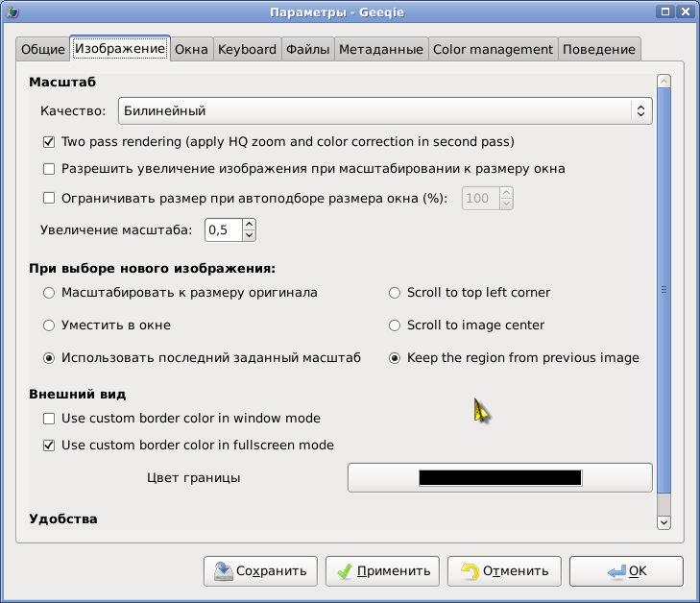Open the black Цвет границы color picker
Image resolution: width=700 pixels, height=603 pixels.
500,477
